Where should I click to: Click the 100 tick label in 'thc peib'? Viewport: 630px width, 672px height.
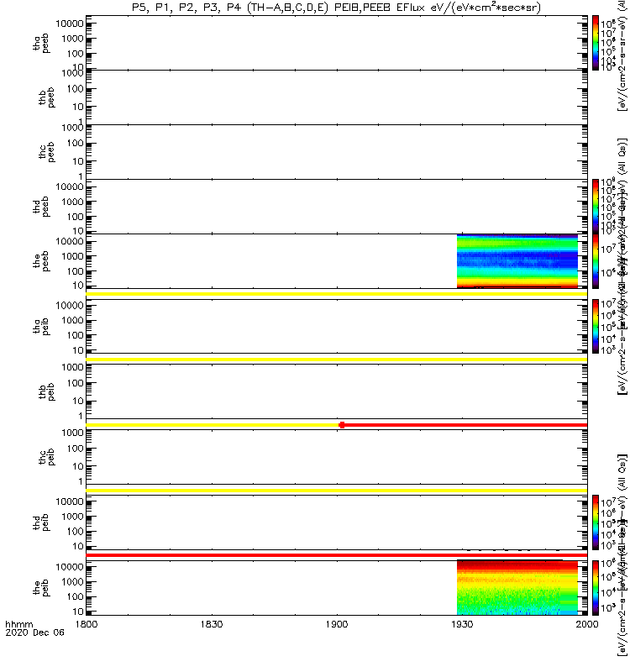point(75,449)
